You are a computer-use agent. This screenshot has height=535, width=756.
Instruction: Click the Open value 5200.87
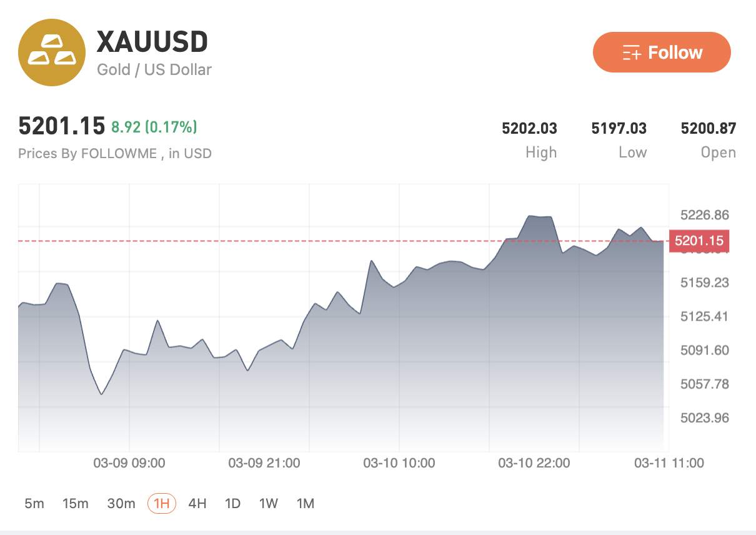click(x=708, y=128)
